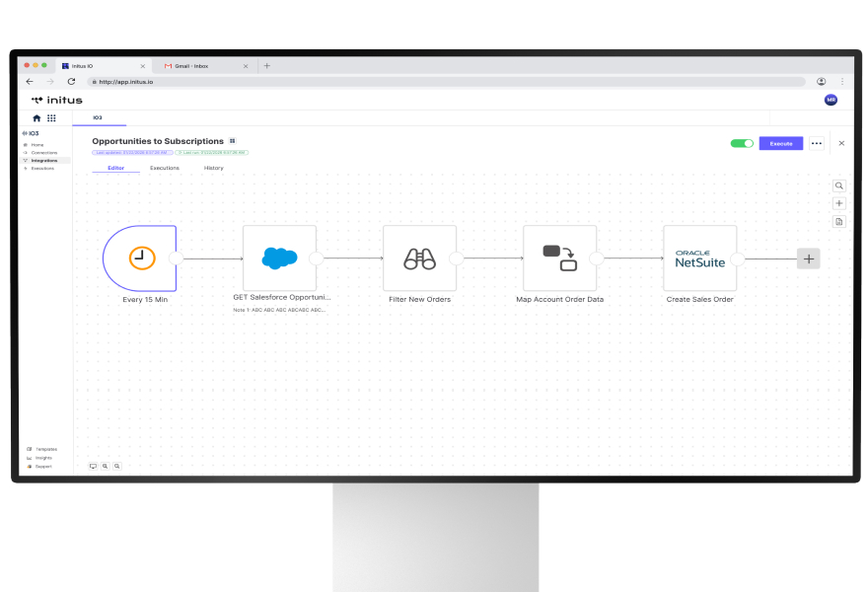868x592 pixels.
Task: Open the browser three-dot menu
Action: [842, 82]
